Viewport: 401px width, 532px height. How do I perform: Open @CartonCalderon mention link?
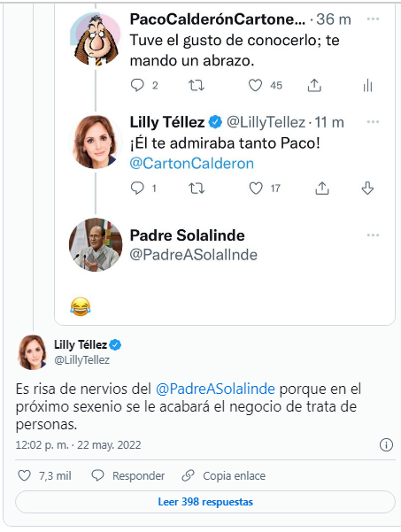click(192, 164)
